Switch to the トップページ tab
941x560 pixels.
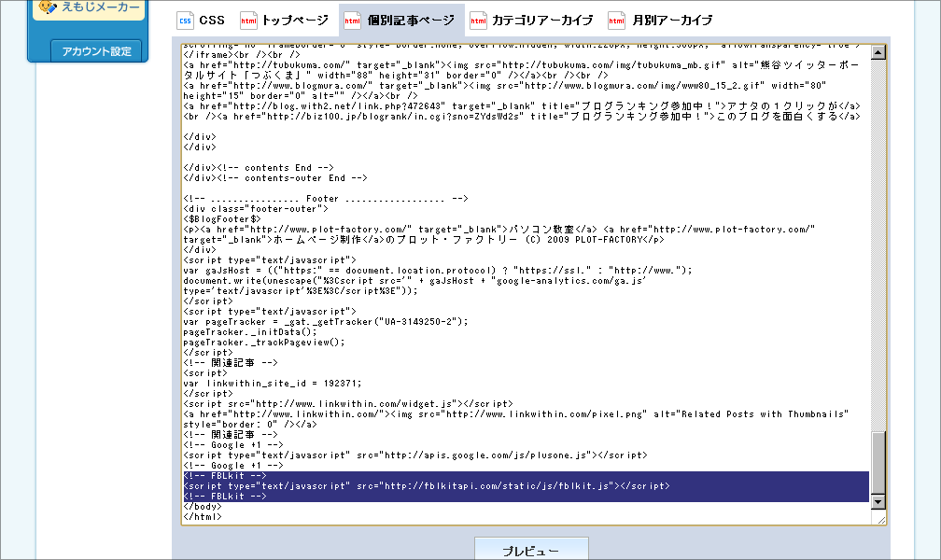coord(284,21)
